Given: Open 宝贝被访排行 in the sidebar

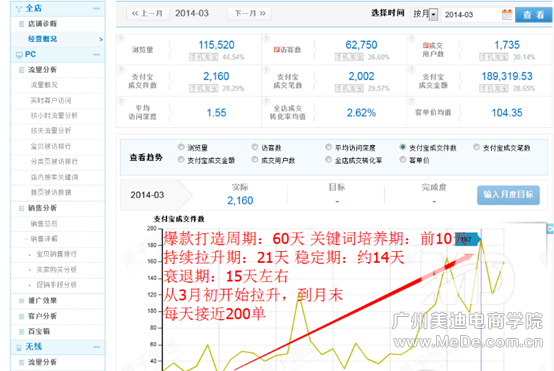Looking at the screenshot, I should tap(51, 147).
